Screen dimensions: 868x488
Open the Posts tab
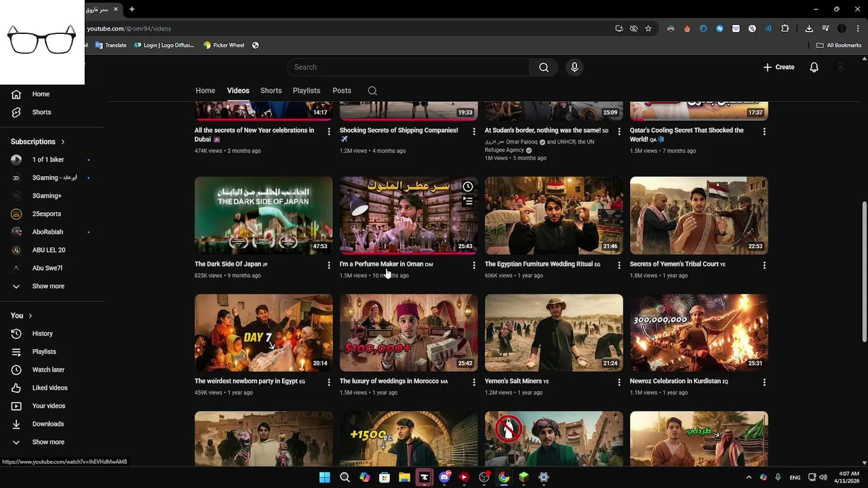tap(342, 91)
